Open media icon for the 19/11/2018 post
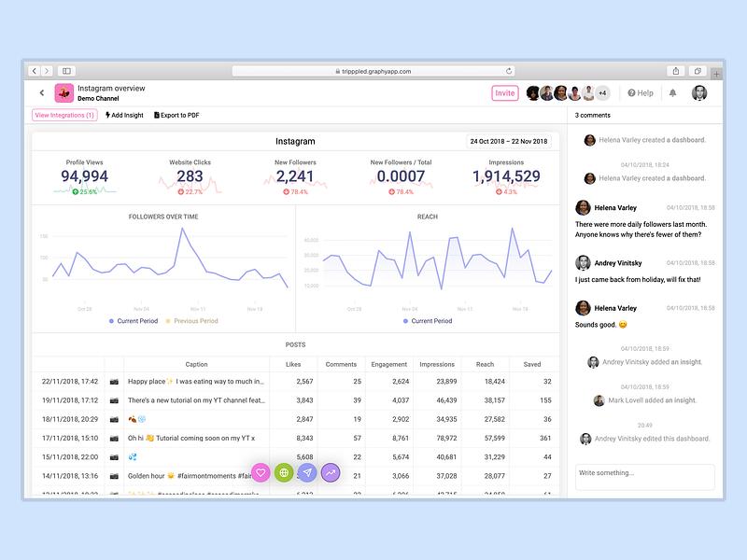 point(114,400)
